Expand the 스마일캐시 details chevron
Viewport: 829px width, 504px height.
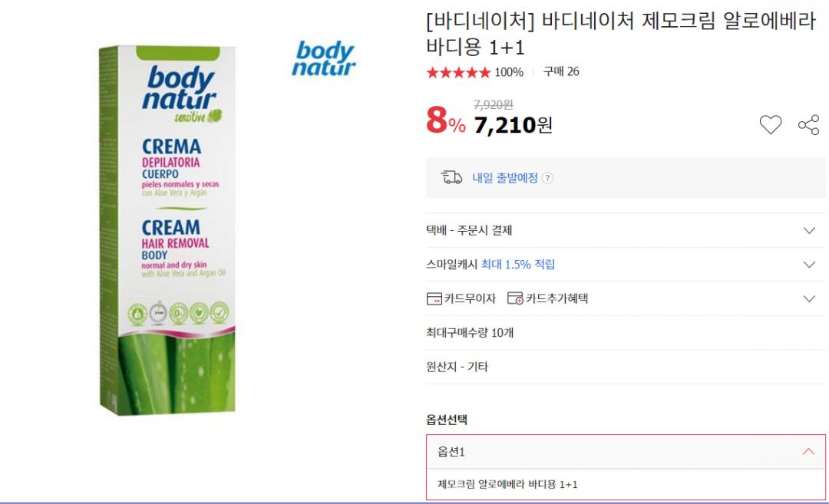pyautogui.click(x=808, y=265)
